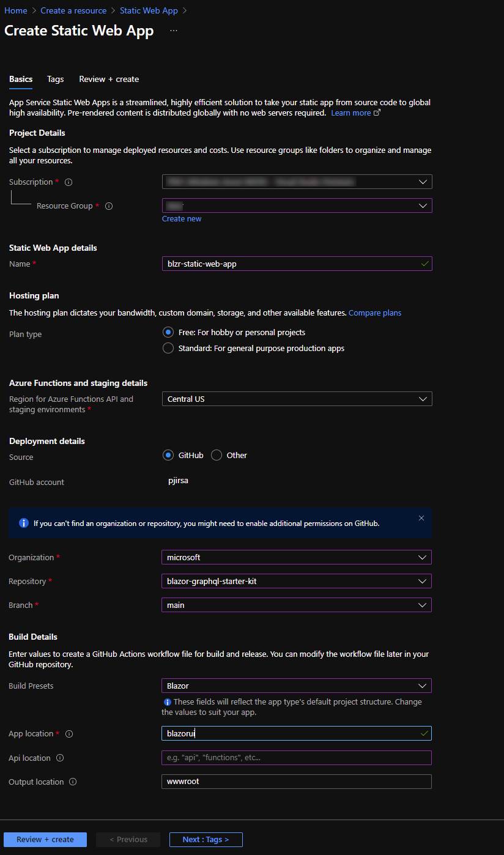Viewport: 504px width, 855px height.
Task: Open the Repository dropdown
Action: [x=297, y=581]
